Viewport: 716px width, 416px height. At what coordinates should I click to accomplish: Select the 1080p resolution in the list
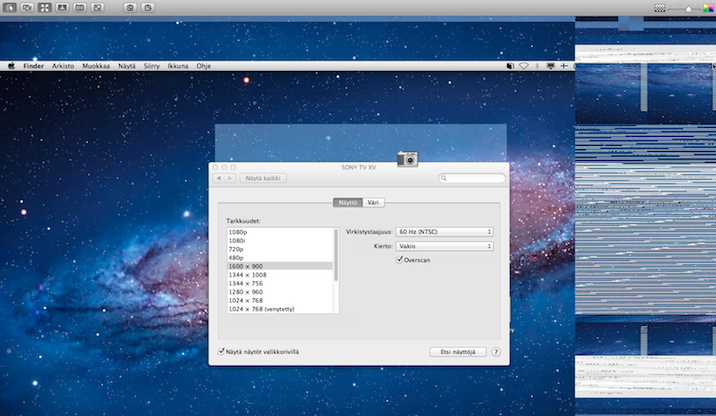(x=238, y=232)
